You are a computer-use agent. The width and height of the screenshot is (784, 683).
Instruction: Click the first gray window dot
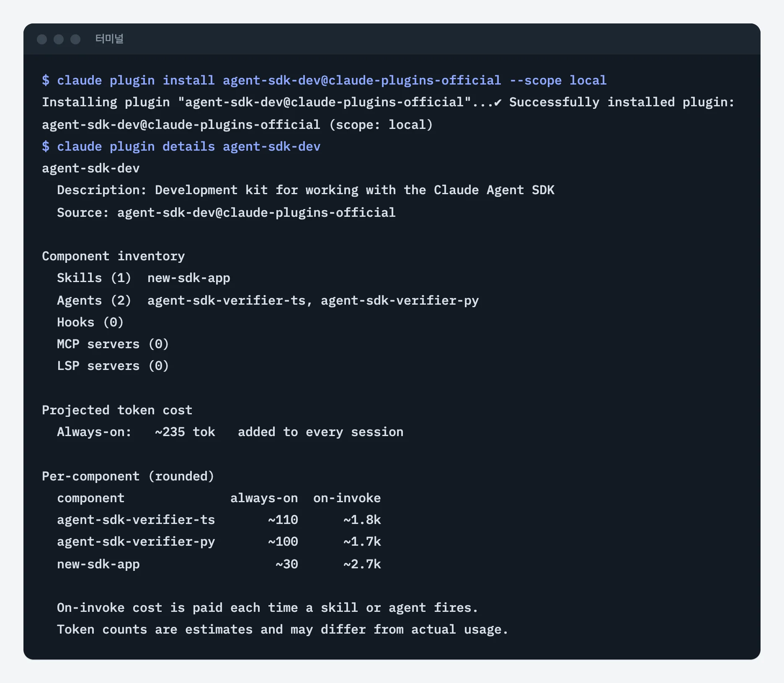[42, 39]
